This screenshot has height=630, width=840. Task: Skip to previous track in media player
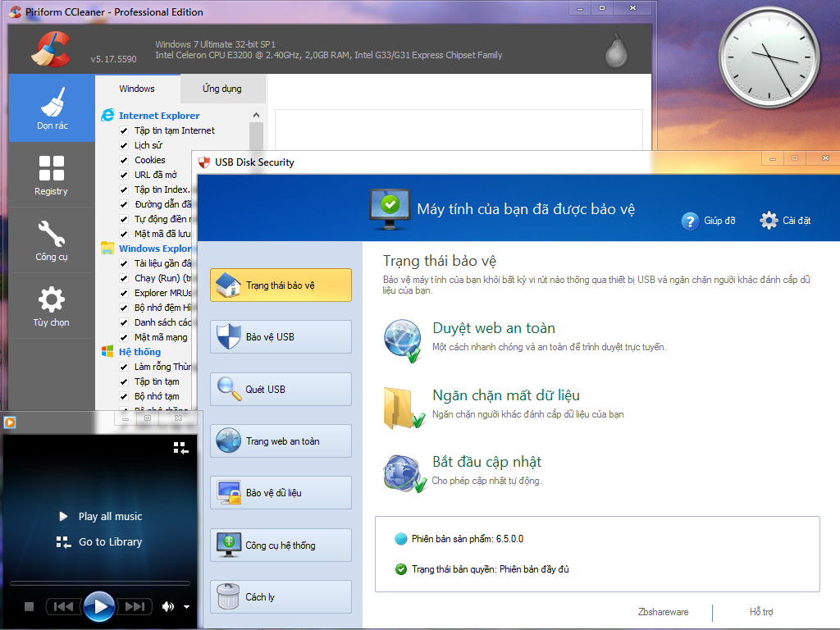(x=62, y=606)
